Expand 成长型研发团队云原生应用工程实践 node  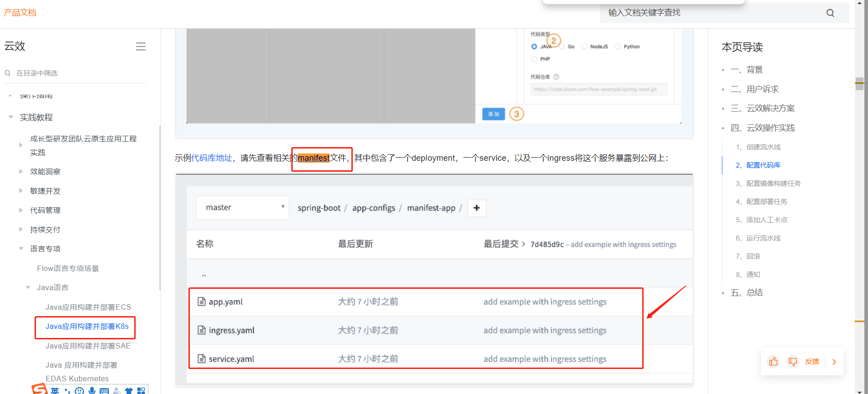[x=21, y=145]
